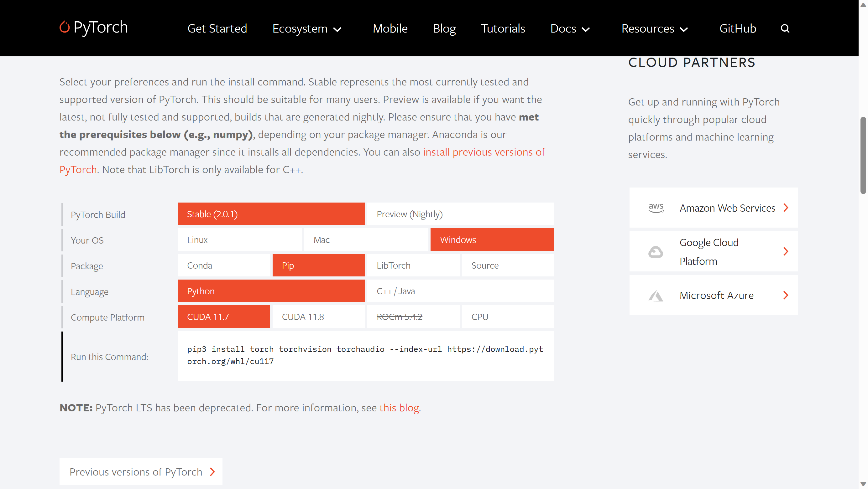868x489 pixels.
Task: Select C++ / Java language
Action: 460,291
